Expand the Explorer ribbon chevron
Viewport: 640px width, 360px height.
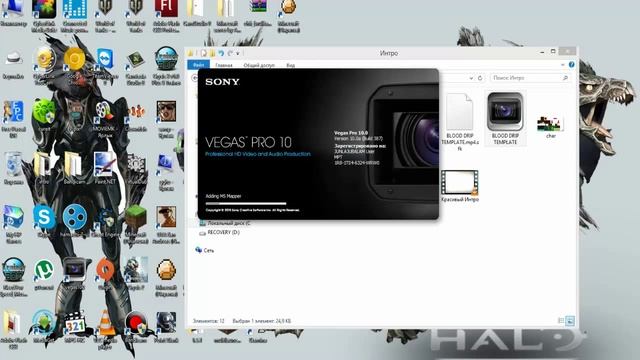(x=562, y=65)
